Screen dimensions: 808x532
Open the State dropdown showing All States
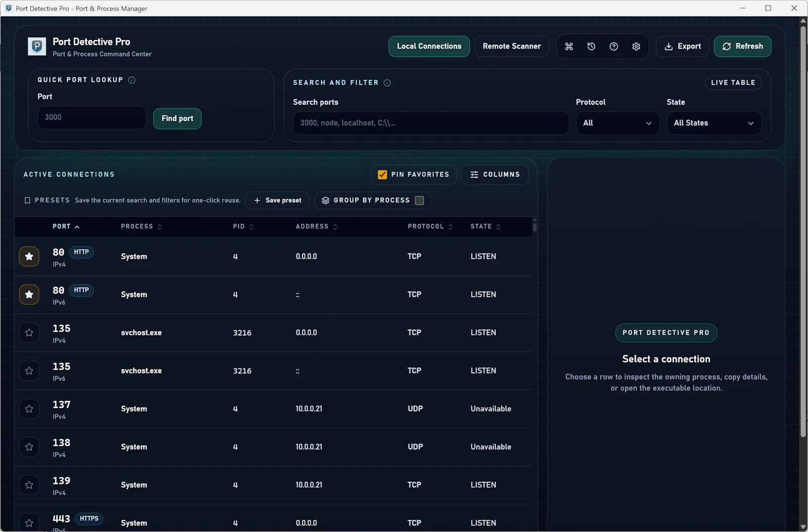(x=714, y=123)
